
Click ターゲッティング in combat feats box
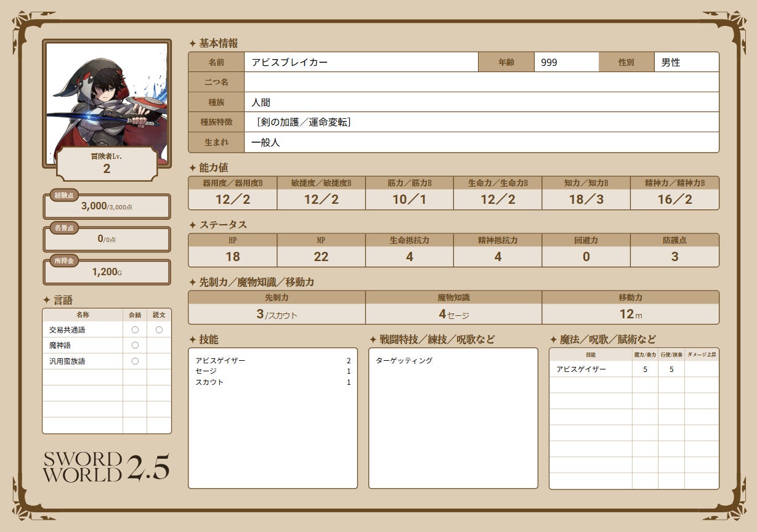click(x=404, y=361)
